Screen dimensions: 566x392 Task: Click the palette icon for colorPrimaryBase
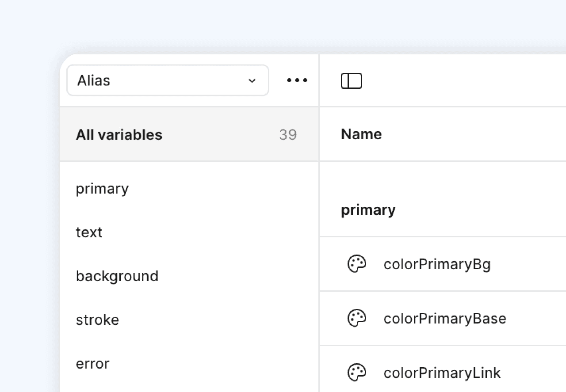coord(356,318)
